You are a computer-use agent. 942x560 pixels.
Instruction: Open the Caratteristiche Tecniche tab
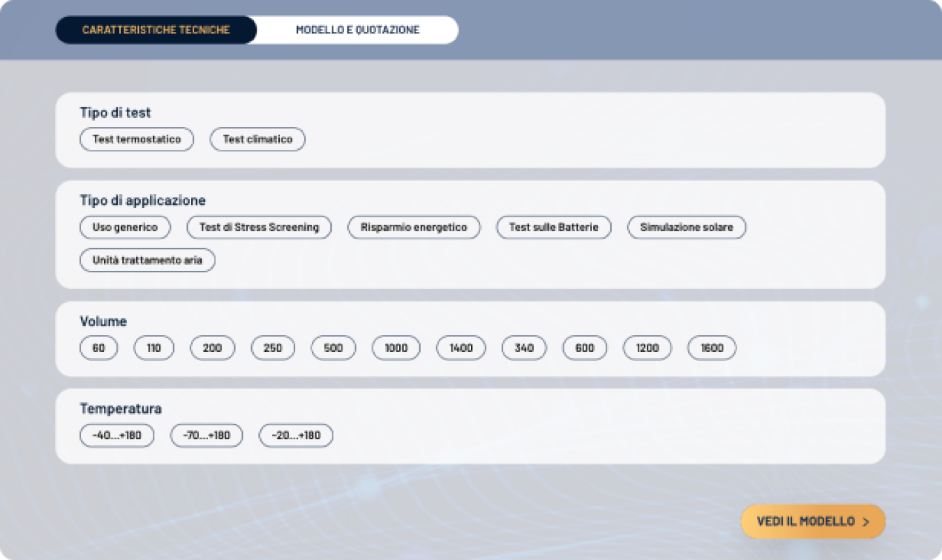[156, 30]
